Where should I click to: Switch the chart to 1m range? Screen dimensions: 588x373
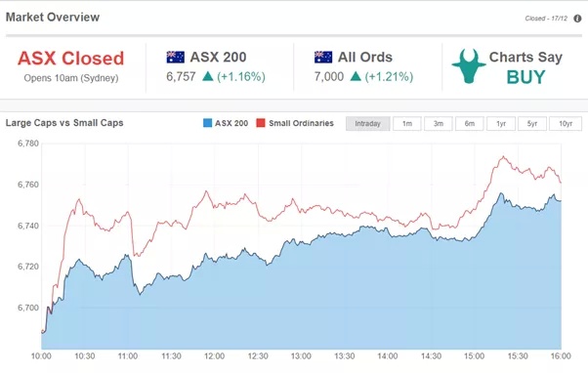(x=407, y=124)
